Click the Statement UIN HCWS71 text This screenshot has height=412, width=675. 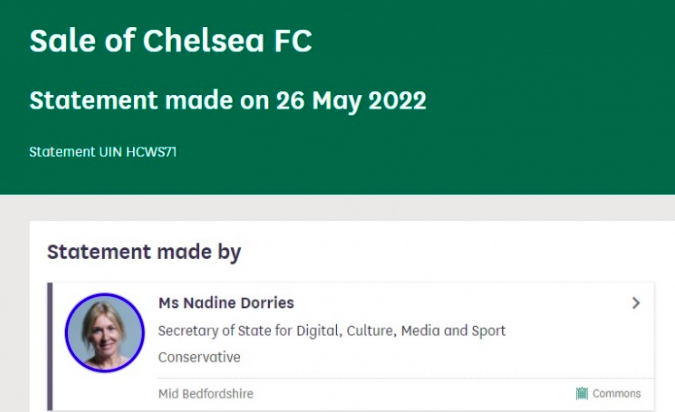(x=103, y=152)
